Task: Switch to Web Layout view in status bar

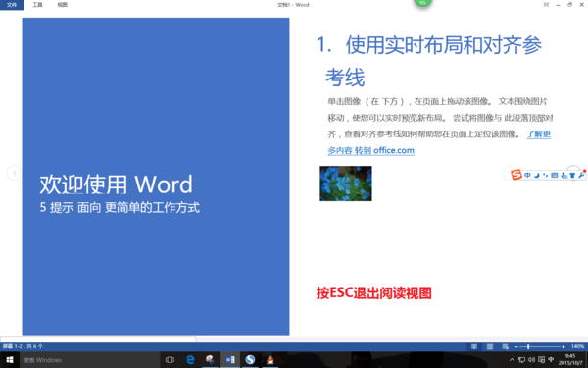Action: pos(505,346)
